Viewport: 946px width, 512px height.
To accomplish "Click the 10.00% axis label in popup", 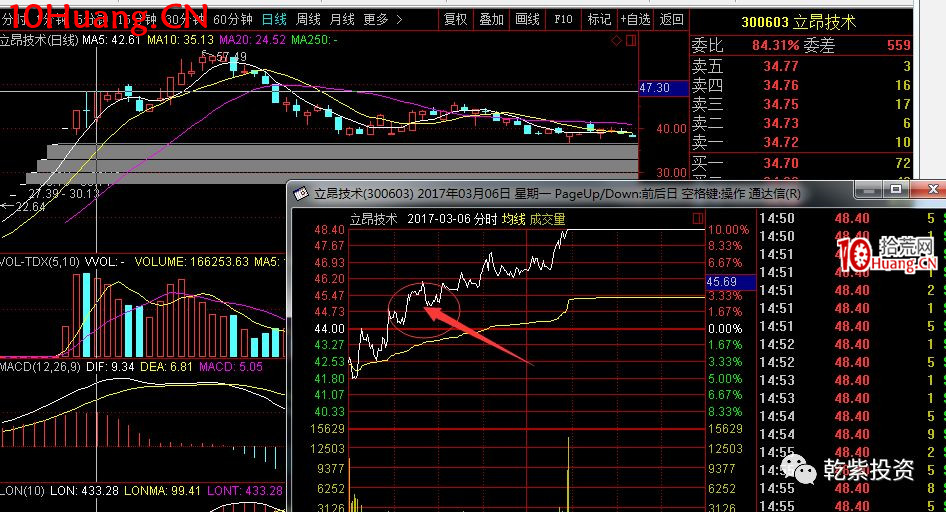I will tap(728, 230).
